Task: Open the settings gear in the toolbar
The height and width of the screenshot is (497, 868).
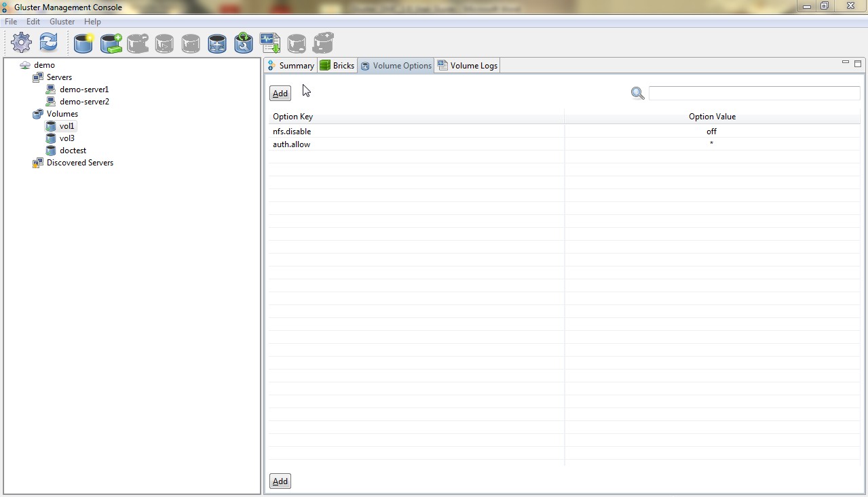Action: (x=22, y=43)
